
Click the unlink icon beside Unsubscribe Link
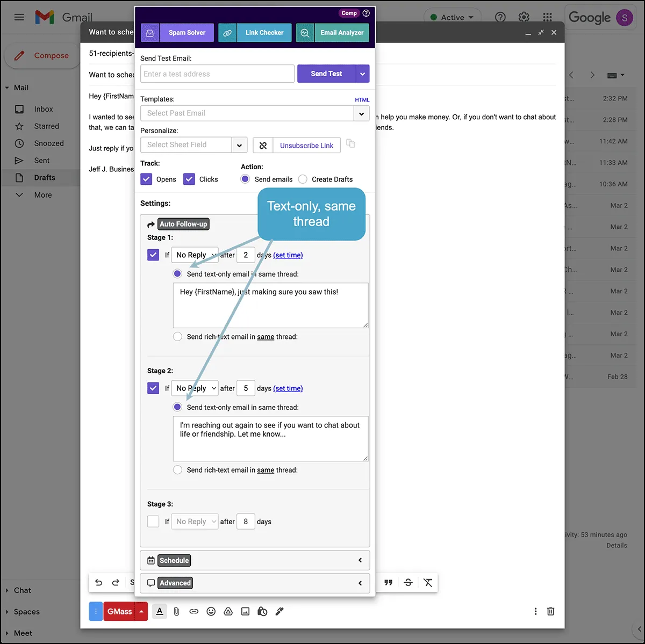click(x=263, y=145)
